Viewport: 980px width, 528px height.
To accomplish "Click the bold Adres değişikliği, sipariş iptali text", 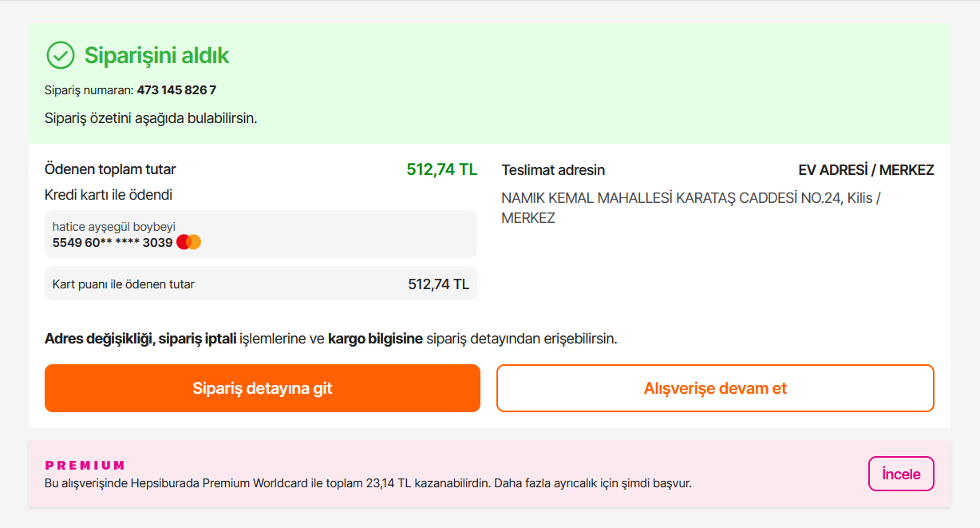I will (x=140, y=339).
